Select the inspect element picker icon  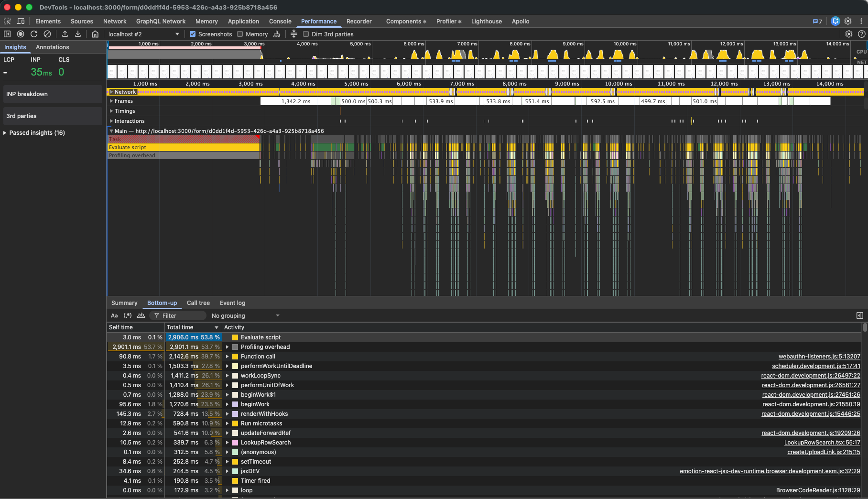(x=7, y=21)
